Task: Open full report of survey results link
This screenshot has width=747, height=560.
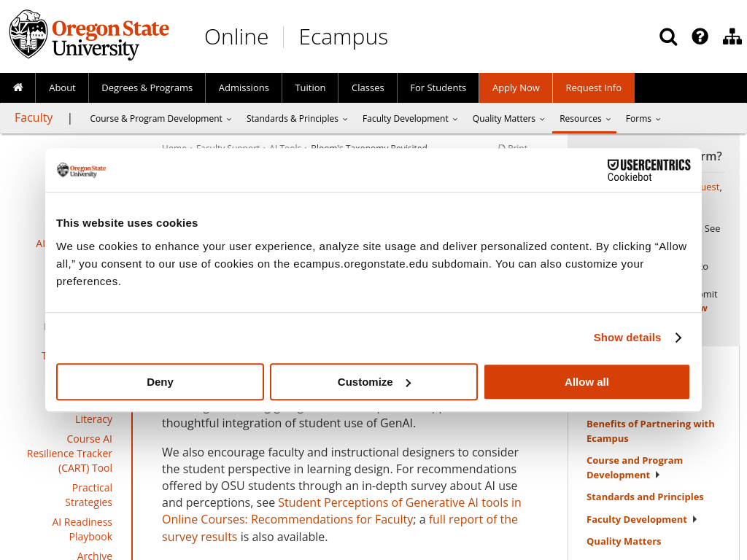Action: tap(340, 528)
